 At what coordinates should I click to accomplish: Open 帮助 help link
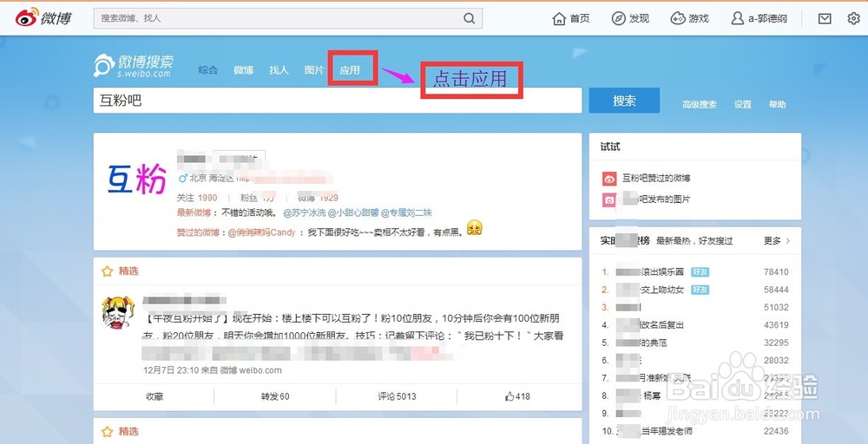(x=777, y=105)
